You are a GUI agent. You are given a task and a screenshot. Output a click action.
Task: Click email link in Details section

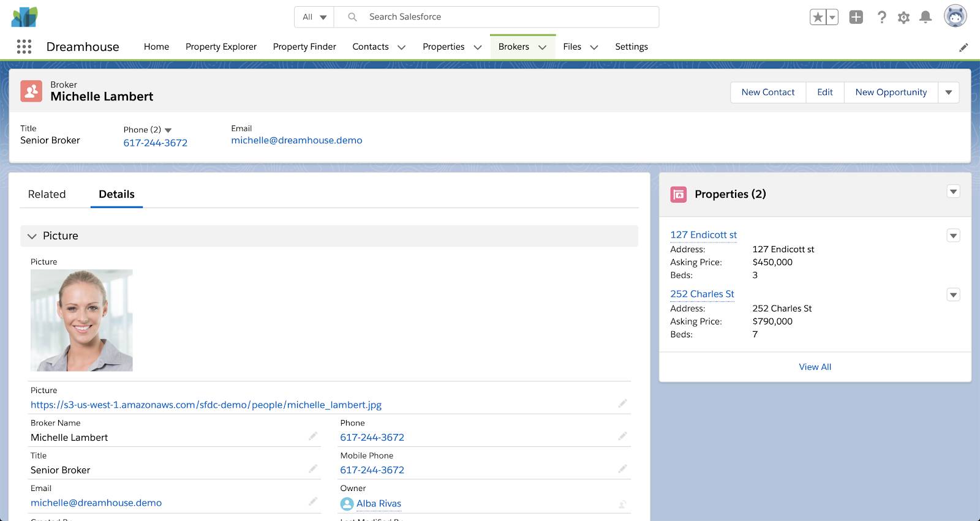pos(96,503)
